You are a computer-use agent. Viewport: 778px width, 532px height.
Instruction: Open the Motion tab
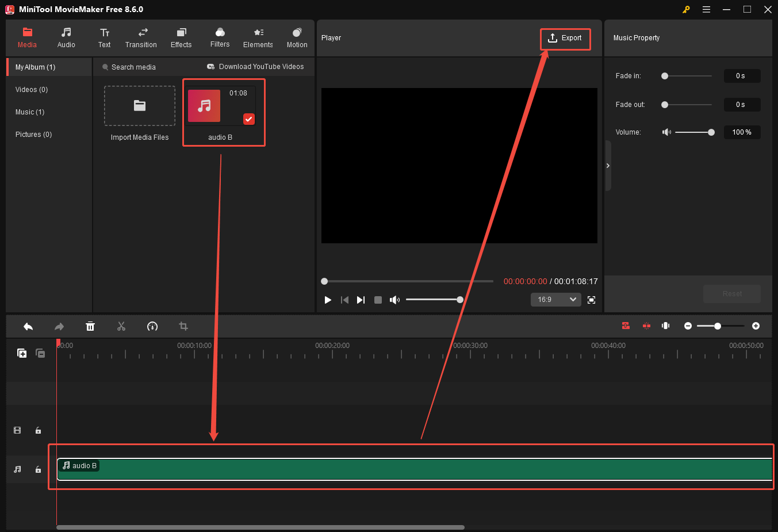click(297, 38)
